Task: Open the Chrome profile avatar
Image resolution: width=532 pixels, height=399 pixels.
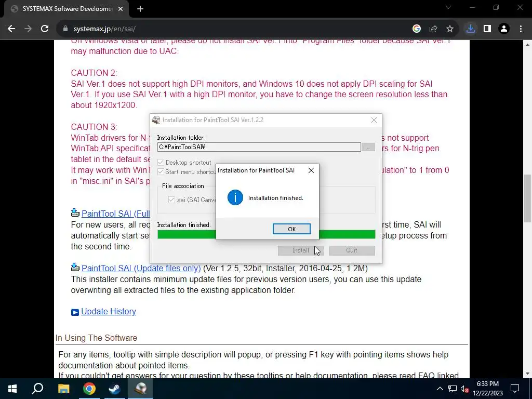Action: (504, 29)
